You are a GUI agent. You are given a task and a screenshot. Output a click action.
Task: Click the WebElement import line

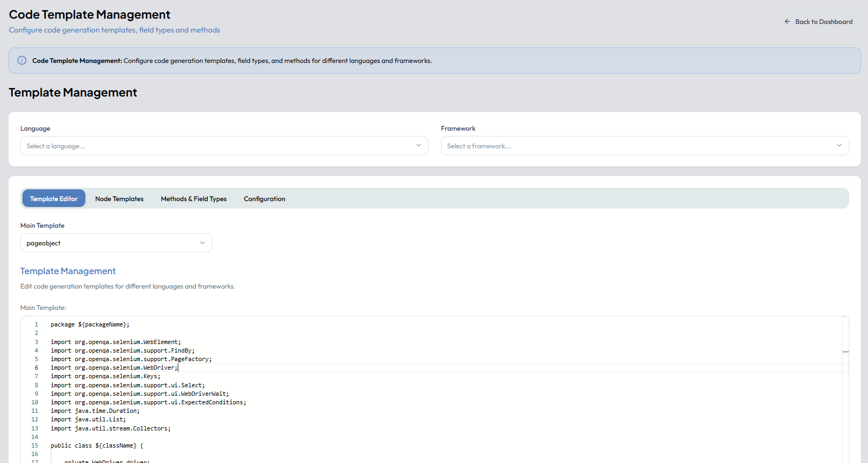pyautogui.click(x=116, y=342)
